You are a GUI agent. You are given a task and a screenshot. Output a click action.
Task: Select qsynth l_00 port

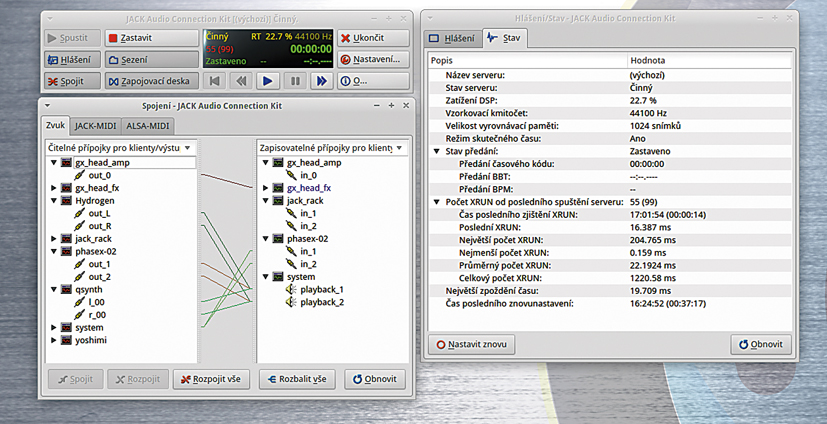tap(97, 302)
